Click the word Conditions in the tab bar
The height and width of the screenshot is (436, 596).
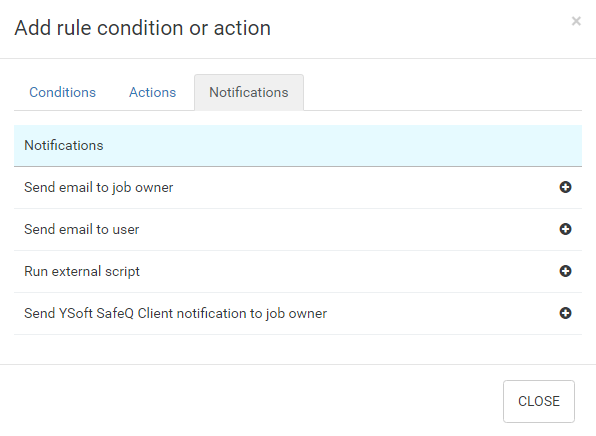[62, 92]
